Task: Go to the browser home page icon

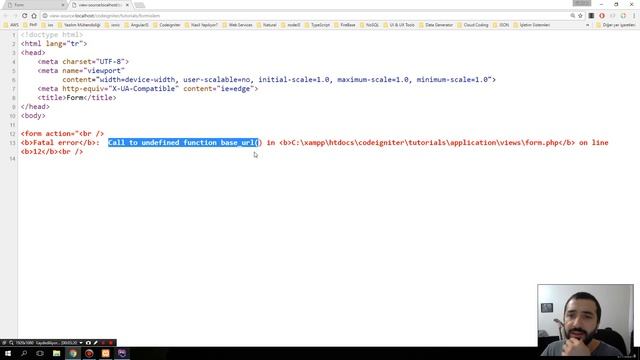Action: tap(34, 16)
